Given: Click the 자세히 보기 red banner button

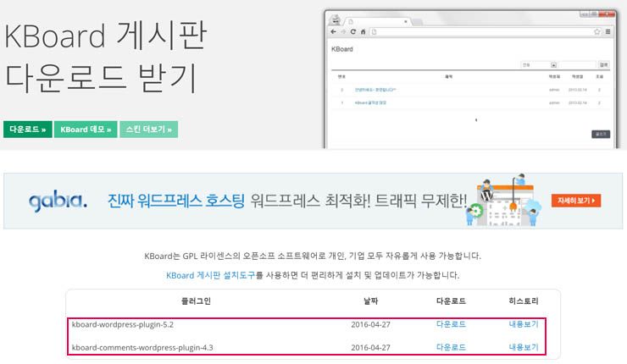Looking at the screenshot, I should tap(577, 201).
